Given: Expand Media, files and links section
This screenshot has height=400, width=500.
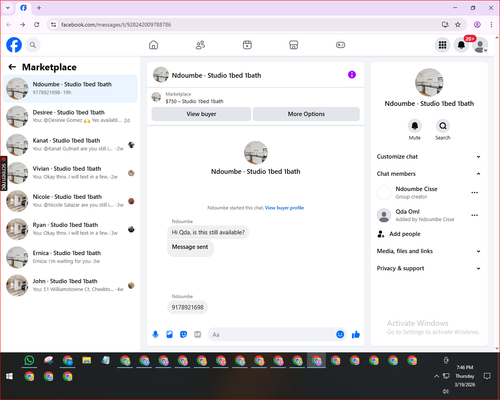Looking at the screenshot, I should [429, 251].
